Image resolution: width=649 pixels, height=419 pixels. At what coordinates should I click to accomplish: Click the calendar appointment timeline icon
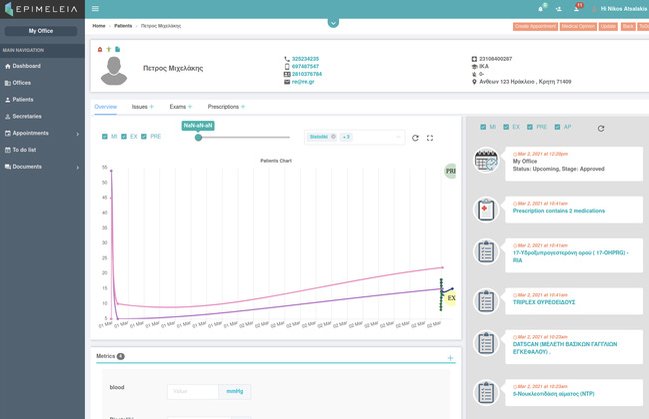487,162
